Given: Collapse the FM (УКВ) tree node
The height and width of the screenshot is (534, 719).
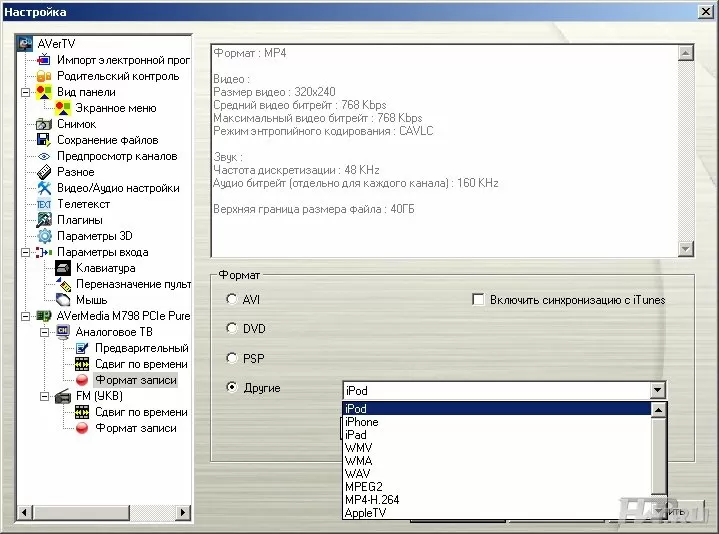Looking at the screenshot, I should 44,396.
